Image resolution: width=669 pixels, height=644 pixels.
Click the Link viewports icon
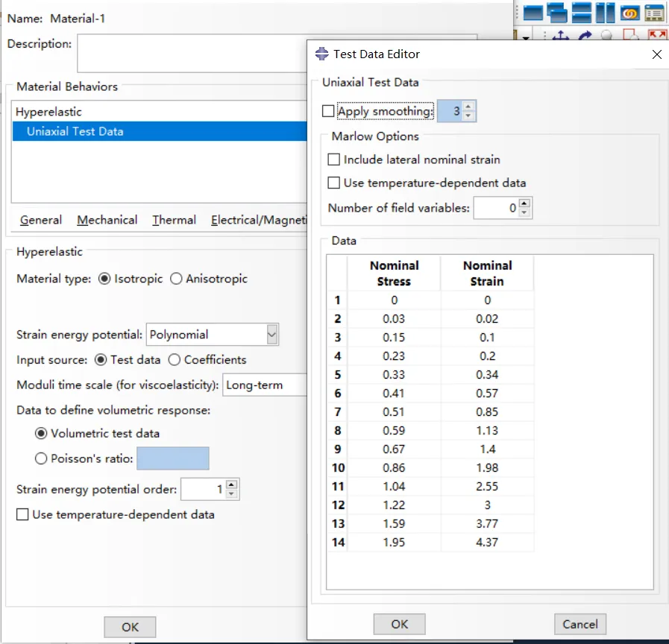click(x=629, y=13)
